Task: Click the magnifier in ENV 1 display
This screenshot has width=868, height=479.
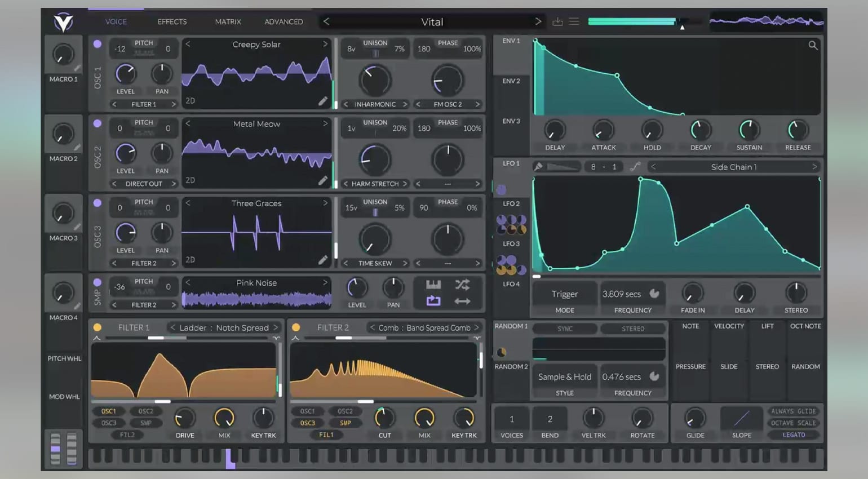Action: click(x=813, y=45)
